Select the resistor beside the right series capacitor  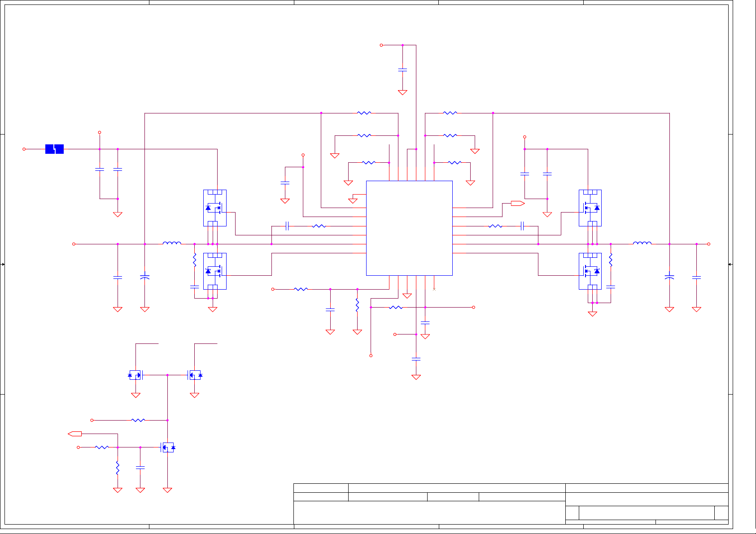pyautogui.click(x=495, y=226)
